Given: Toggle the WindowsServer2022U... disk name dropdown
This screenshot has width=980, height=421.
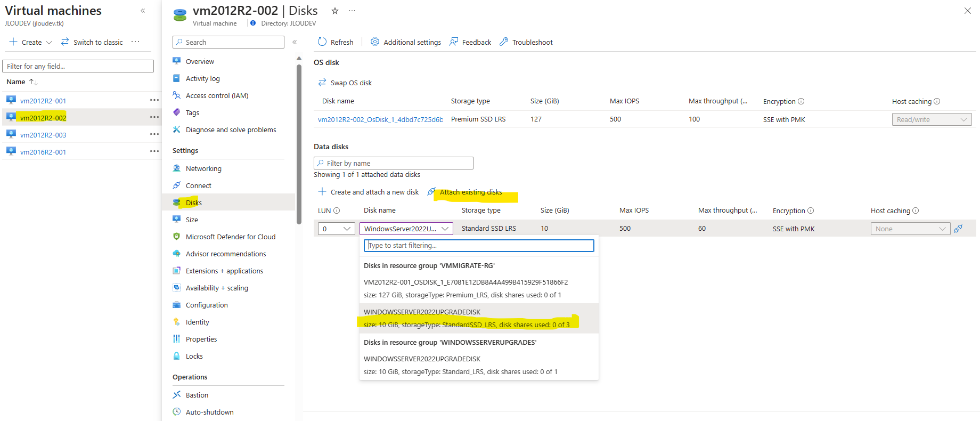Looking at the screenshot, I should (406, 229).
